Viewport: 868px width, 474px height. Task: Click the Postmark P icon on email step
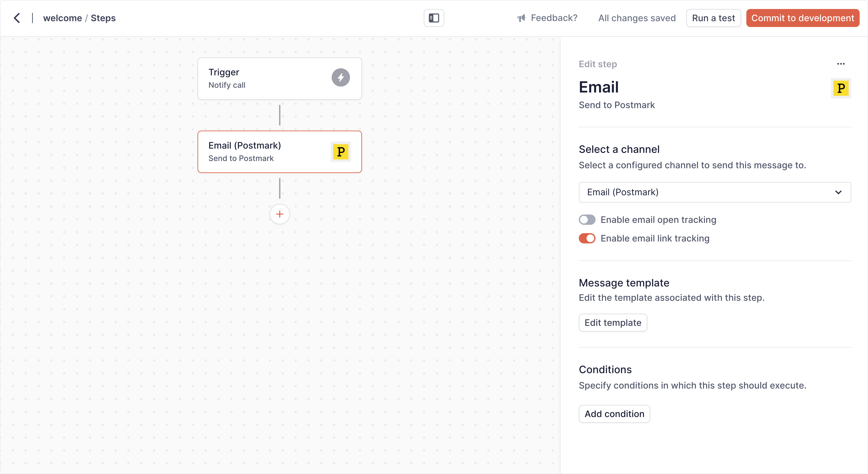pyautogui.click(x=340, y=152)
